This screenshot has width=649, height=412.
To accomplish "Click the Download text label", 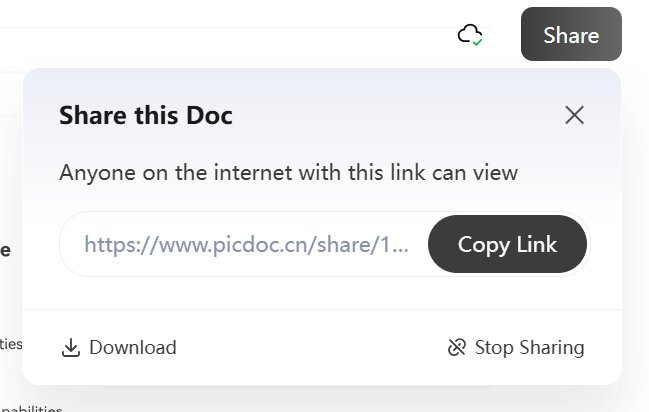I will pyautogui.click(x=132, y=348).
